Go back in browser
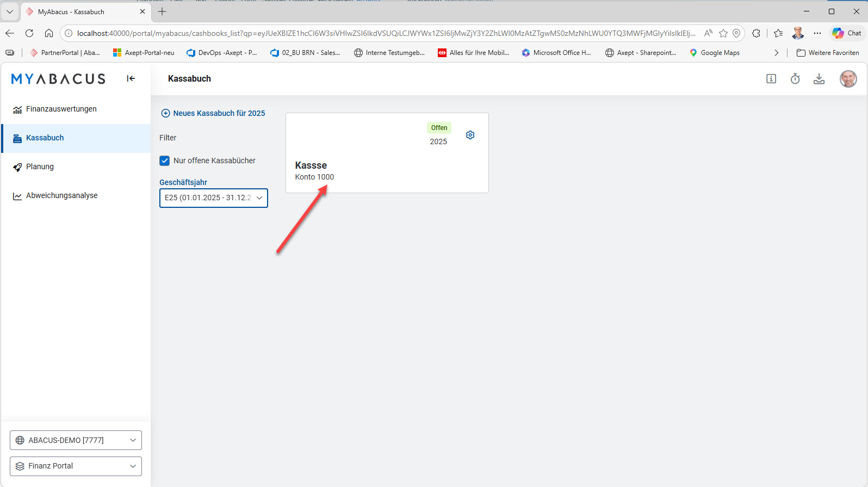 [10, 33]
